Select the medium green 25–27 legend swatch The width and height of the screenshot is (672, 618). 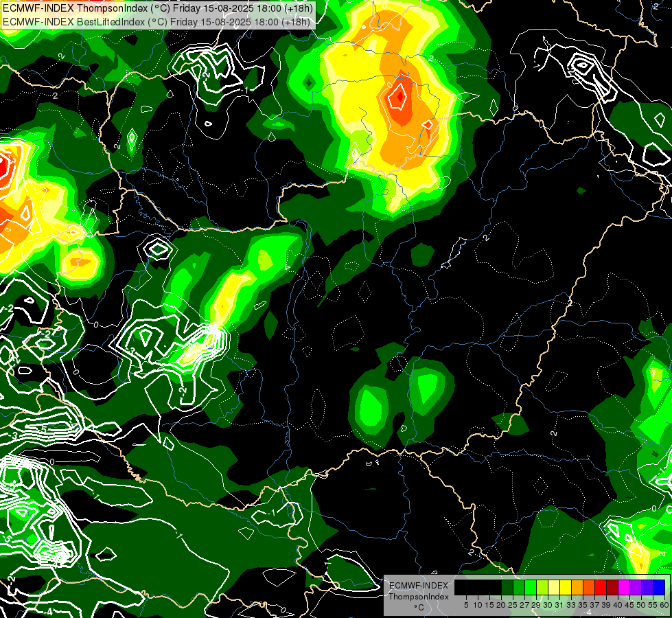coord(519,587)
